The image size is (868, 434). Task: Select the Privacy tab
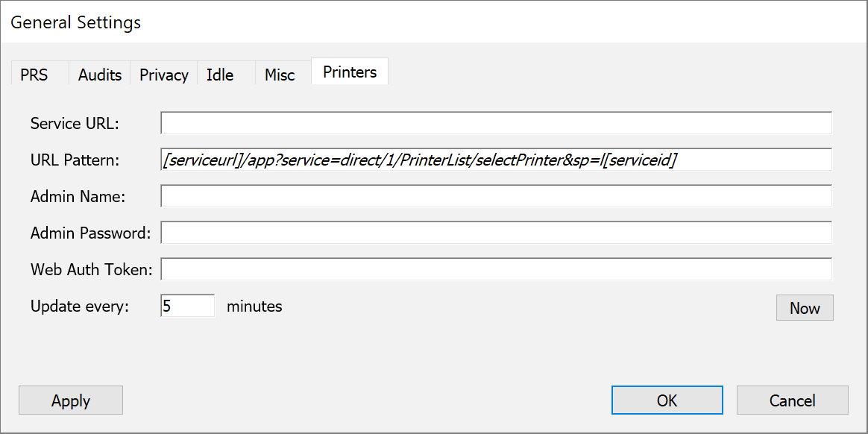[x=164, y=75]
